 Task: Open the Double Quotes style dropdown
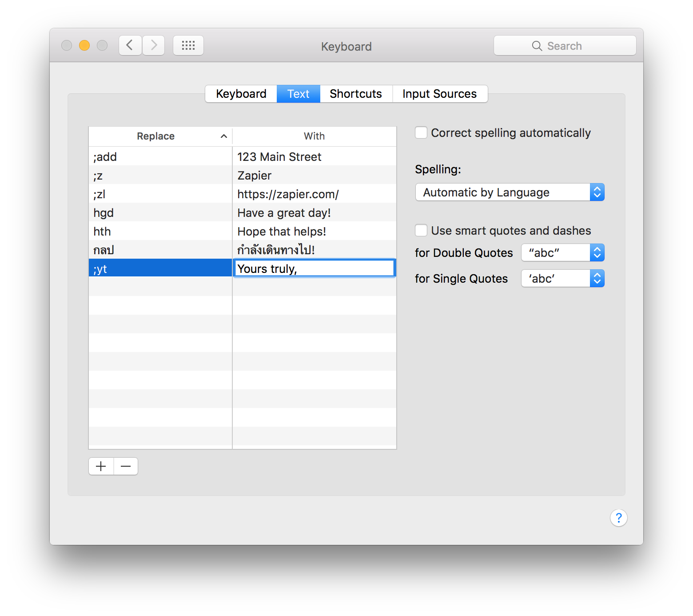(x=562, y=252)
